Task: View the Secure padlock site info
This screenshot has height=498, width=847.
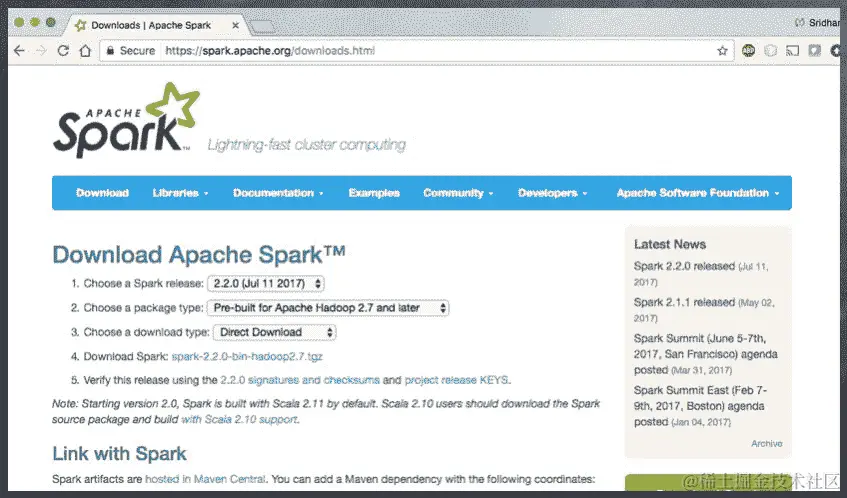Action: [131, 51]
